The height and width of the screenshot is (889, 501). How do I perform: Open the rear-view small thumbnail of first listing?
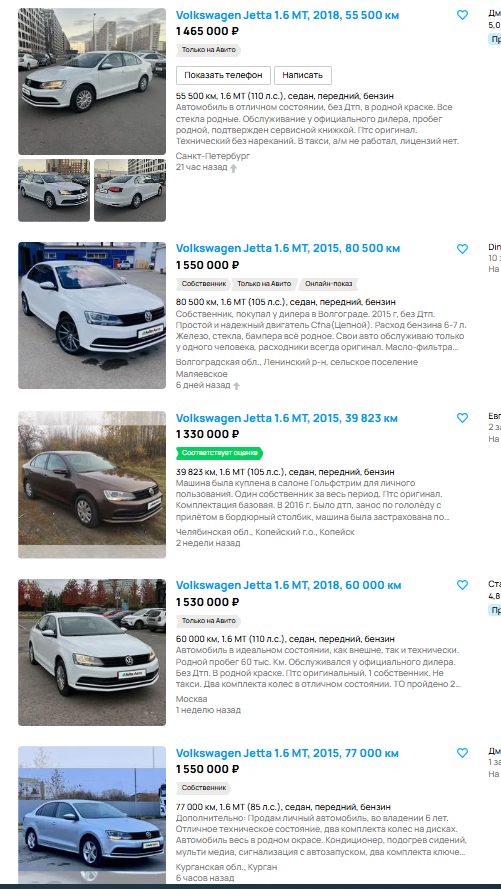(130, 190)
